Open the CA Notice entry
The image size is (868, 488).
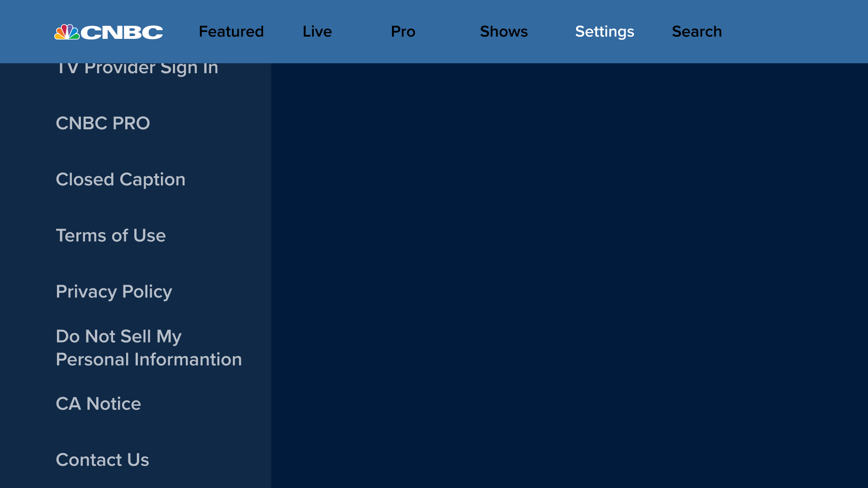[98, 404]
